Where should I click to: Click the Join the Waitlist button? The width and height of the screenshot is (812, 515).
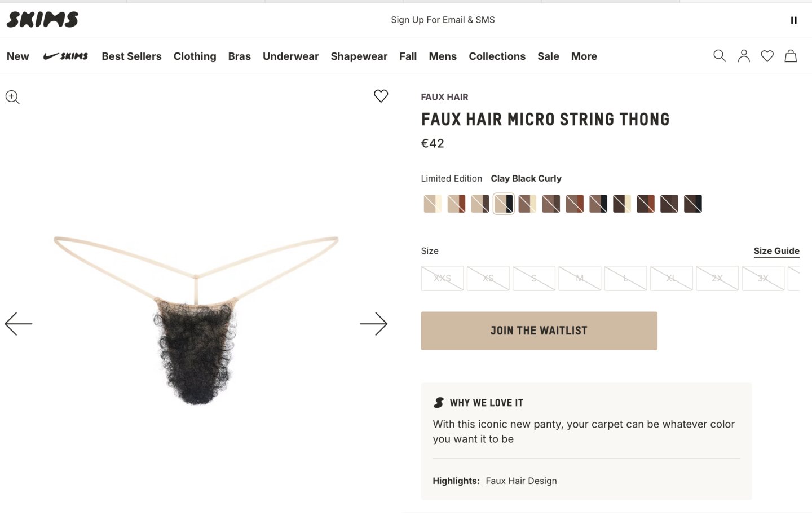(539, 331)
